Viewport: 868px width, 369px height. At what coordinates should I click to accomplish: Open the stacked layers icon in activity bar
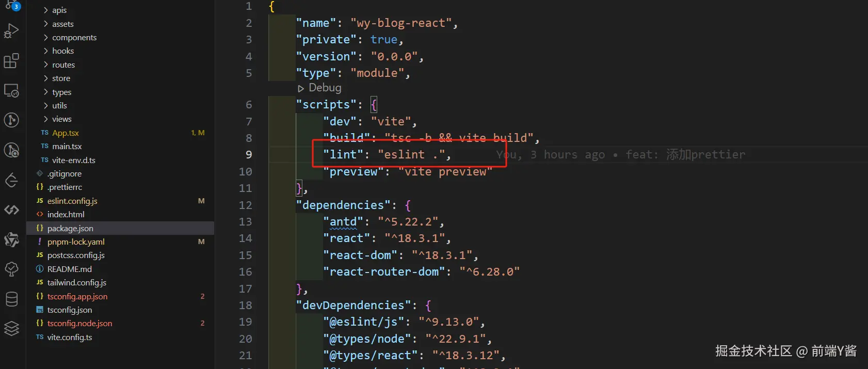point(11,328)
